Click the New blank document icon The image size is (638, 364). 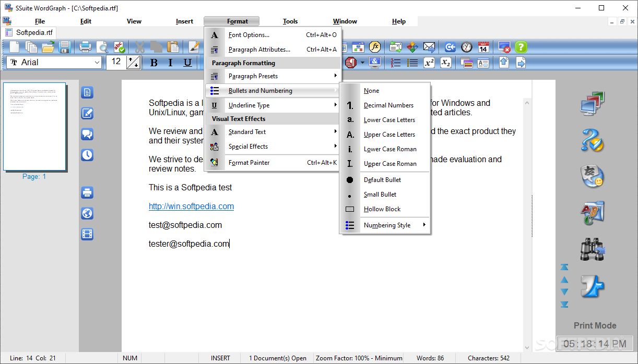(14, 47)
